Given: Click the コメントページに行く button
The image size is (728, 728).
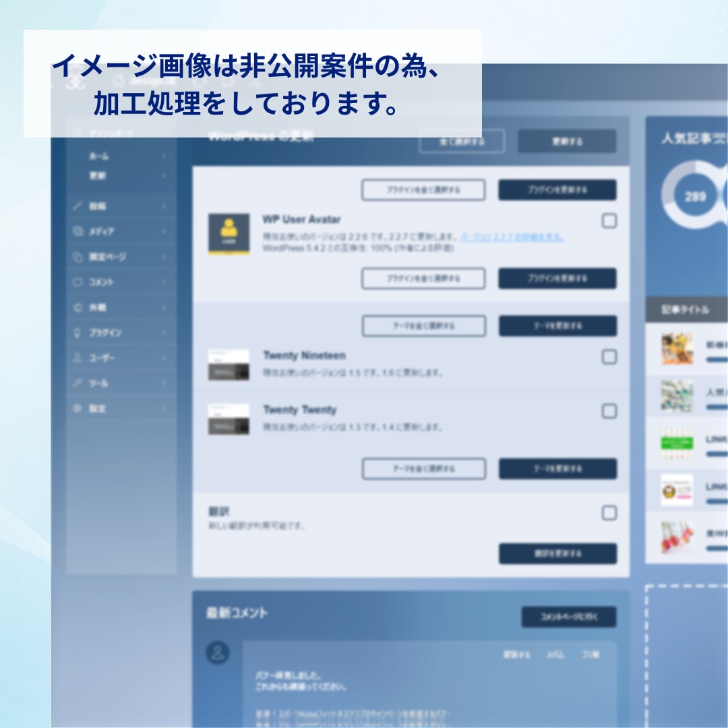Looking at the screenshot, I should (569, 617).
